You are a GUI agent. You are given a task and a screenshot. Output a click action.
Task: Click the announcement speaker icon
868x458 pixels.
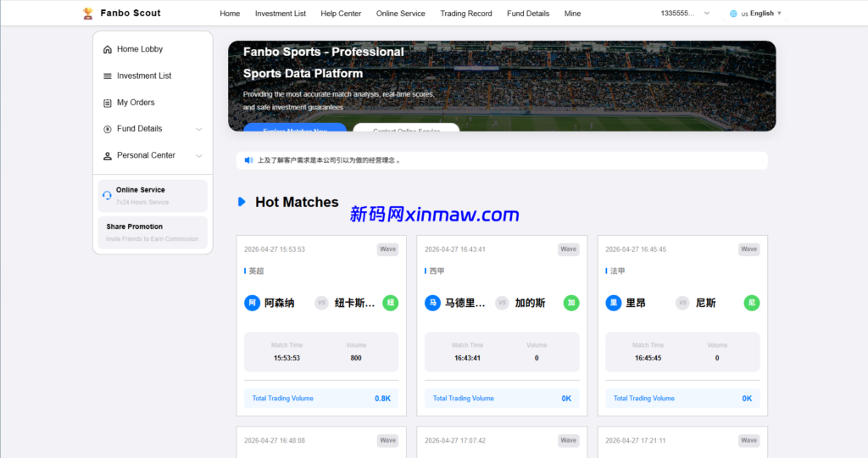tap(248, 160)
